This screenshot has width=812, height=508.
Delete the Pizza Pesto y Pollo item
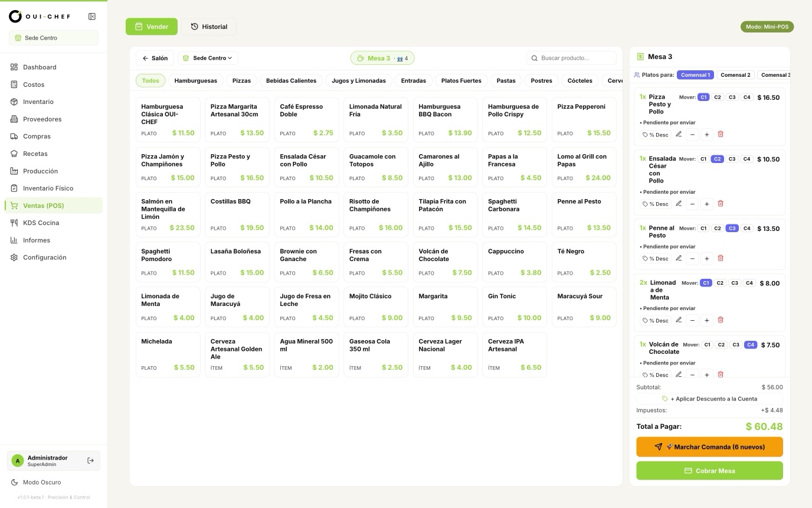pos(721,134)
